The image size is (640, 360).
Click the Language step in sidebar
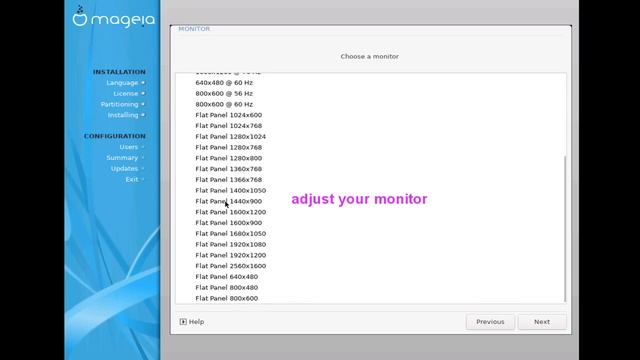tap(122, 83)
